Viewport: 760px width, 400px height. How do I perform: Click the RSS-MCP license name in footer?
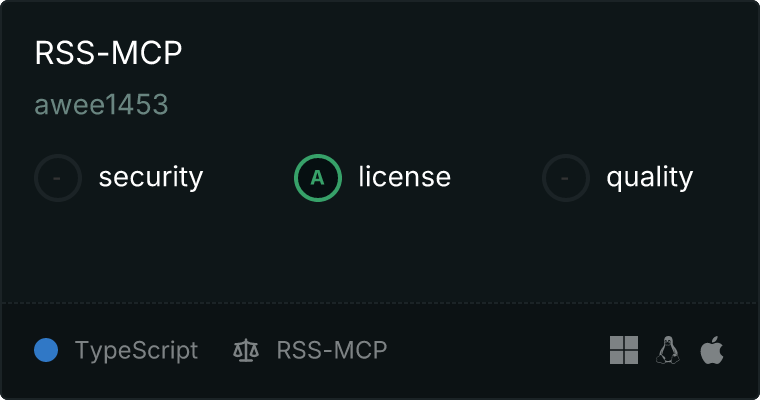(332, 350)
